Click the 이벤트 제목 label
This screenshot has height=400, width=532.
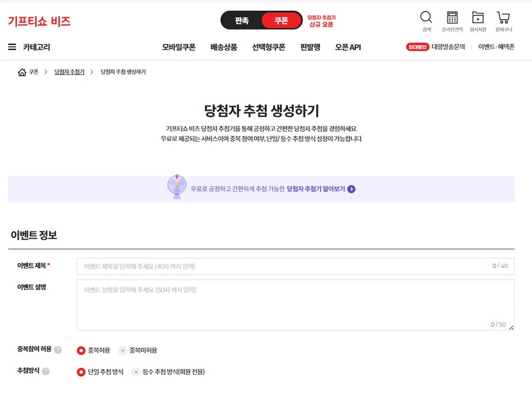[x=31, y=266]
